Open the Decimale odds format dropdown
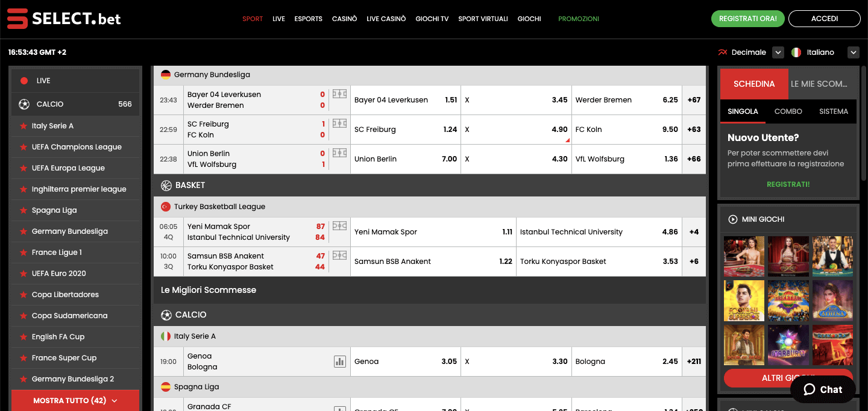The width and height of the screenshot is (868, 411). (778, 52)
